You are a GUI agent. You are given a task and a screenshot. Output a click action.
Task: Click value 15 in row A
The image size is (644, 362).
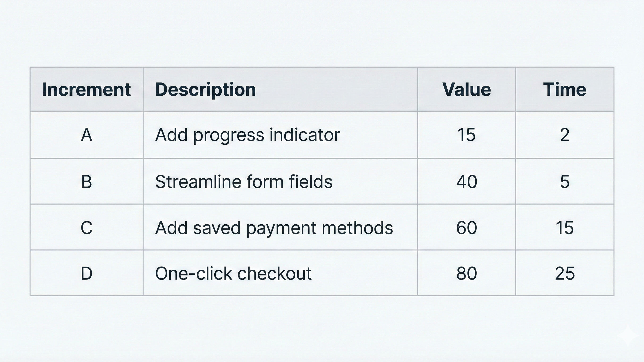pos(466,135)
